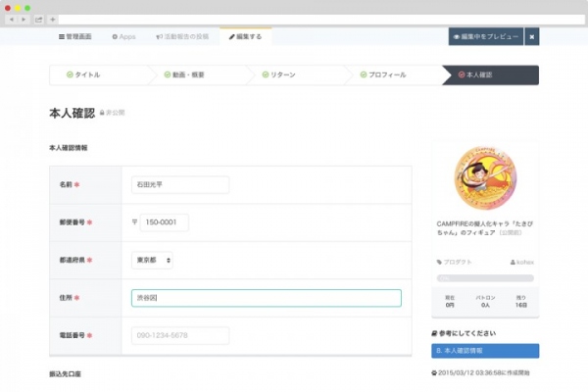Click the 名前 input field
Screen dimensions: 588x392
point(180,185)
